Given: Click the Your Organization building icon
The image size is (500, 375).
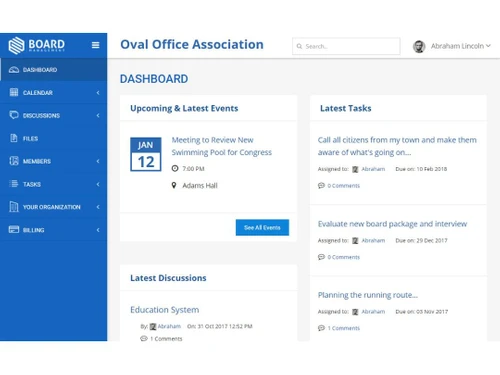Looking at the screenshot, I should (x=14, y=207).
